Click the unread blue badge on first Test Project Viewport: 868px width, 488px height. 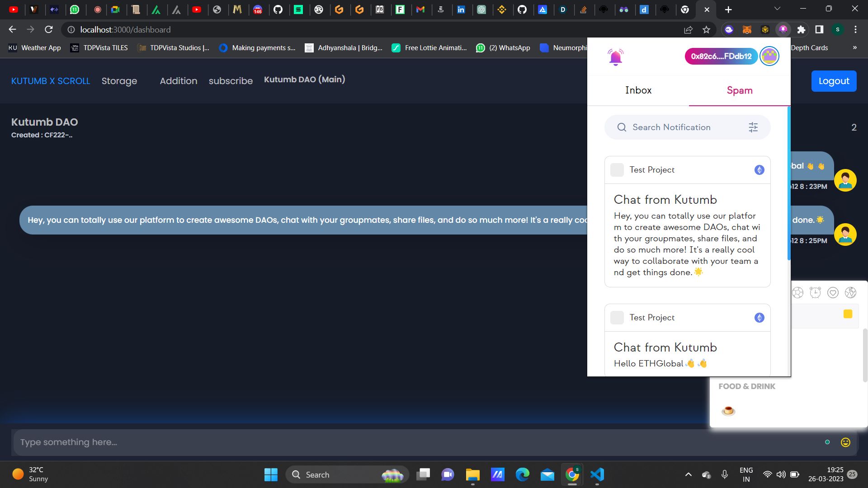pos(759,170)
